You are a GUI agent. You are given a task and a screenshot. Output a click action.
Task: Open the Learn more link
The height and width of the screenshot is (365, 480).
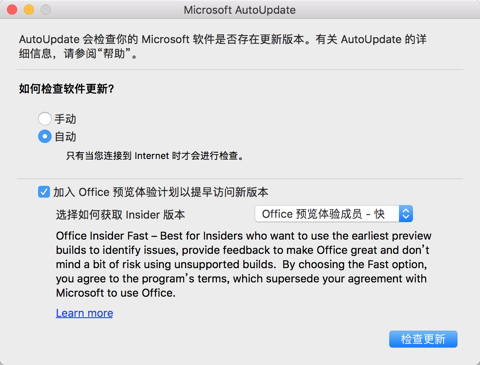tap(84, 313)
